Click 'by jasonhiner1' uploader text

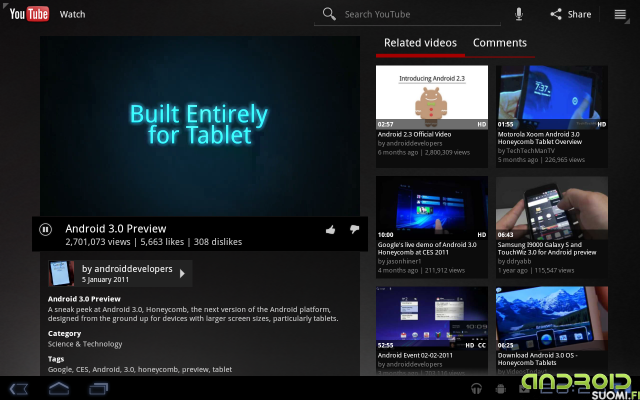399,261
